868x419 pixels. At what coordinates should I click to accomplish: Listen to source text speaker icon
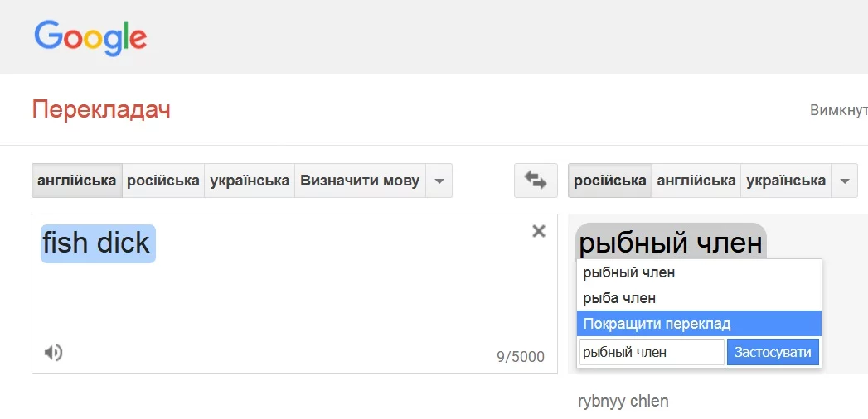53,352
